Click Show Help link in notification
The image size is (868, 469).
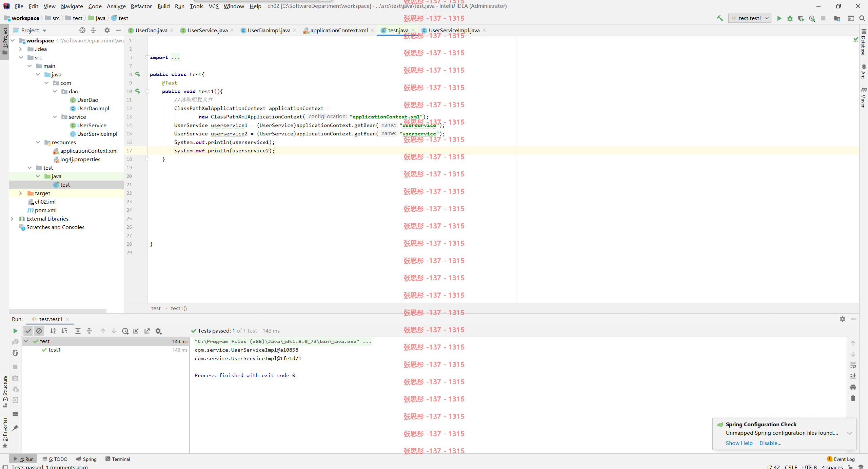[x=739, y=443]
